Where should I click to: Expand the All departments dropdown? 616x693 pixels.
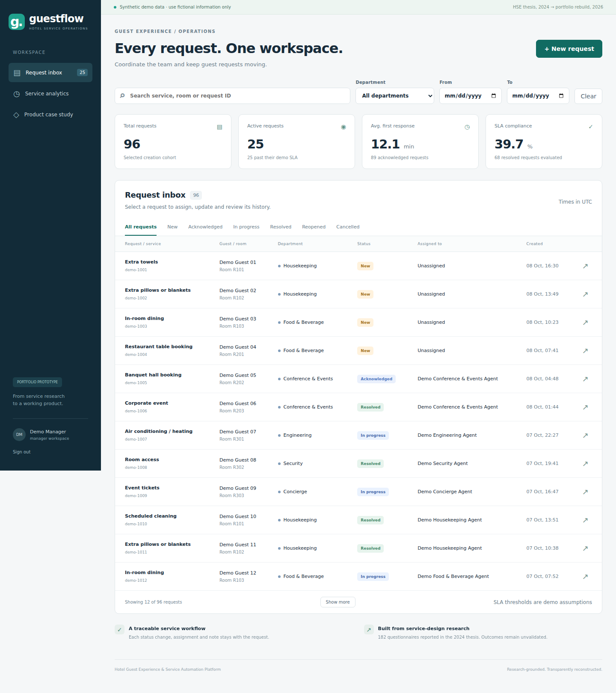tap(395, 96)
